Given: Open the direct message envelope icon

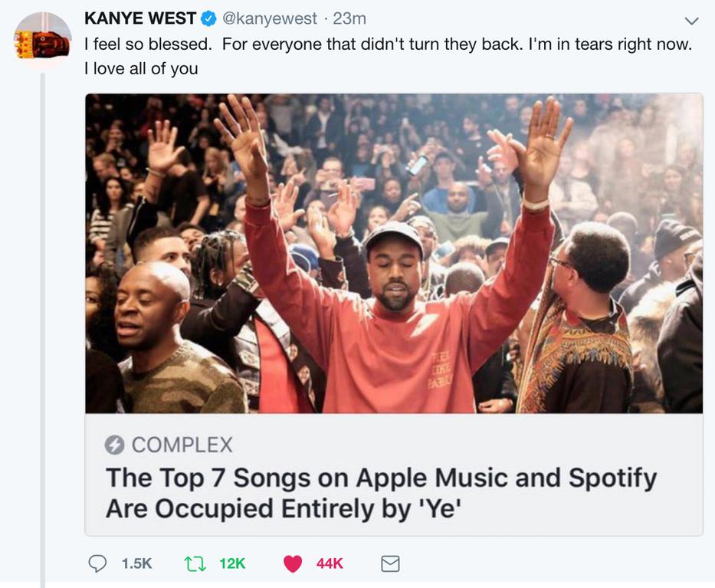Looking at the screenshot, I should click(x=390, y=563).
